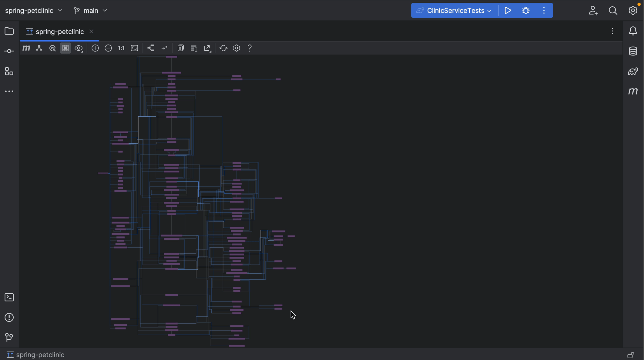Image resolution: width=644 pixels, height=360 pixels.
Task: Open the editor tab options menu
Action: pos(612,31)
